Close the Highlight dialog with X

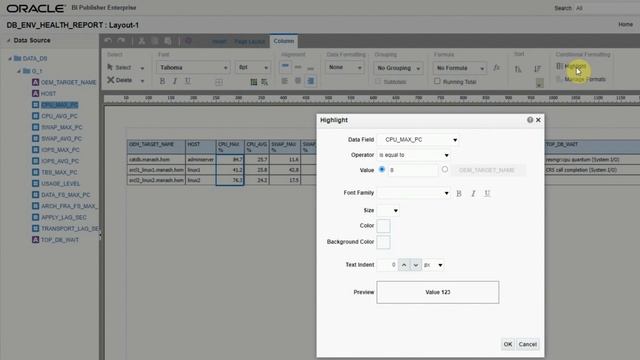click(x=538, y=120)
